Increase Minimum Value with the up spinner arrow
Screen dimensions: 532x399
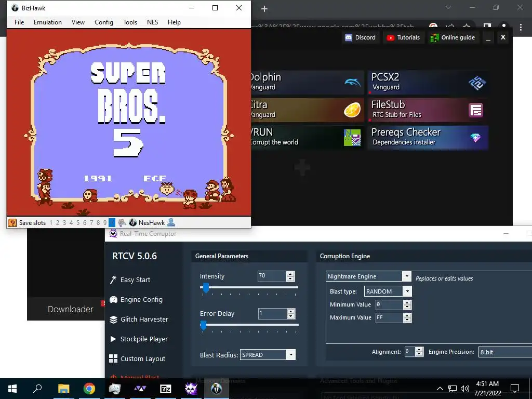pyautogui.click(x=407, y=302)
